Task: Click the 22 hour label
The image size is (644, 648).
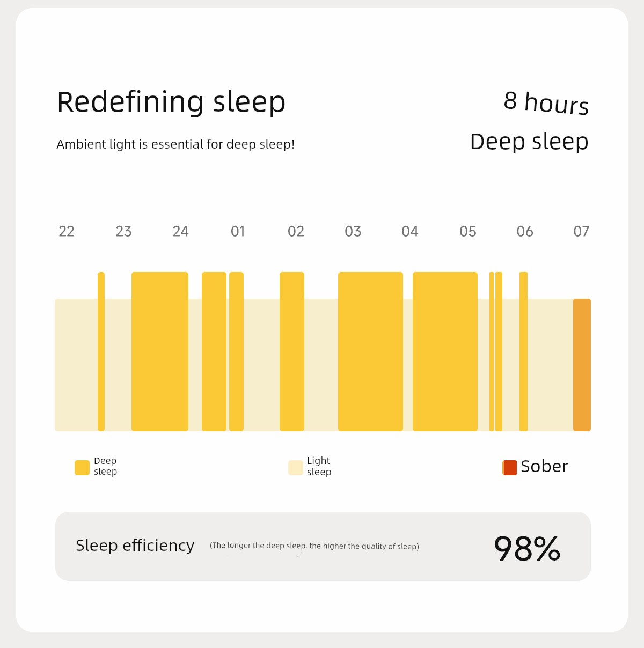Action: click(x=67, y=231)
